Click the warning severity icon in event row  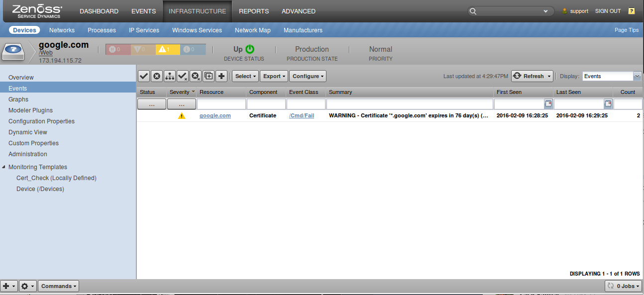182,116
